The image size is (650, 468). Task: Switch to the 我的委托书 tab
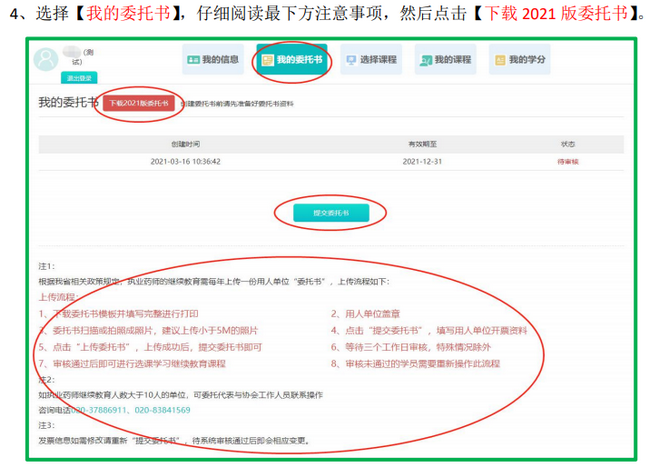tap(291, 60)
